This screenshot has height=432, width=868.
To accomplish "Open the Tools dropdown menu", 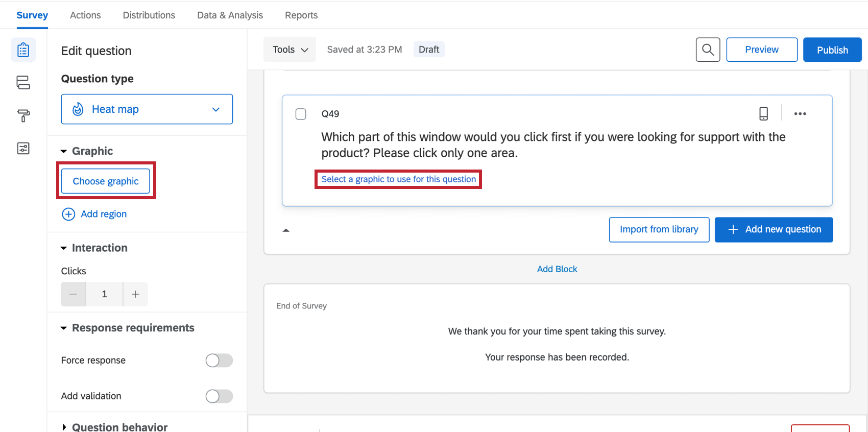I will coord(290,50).
